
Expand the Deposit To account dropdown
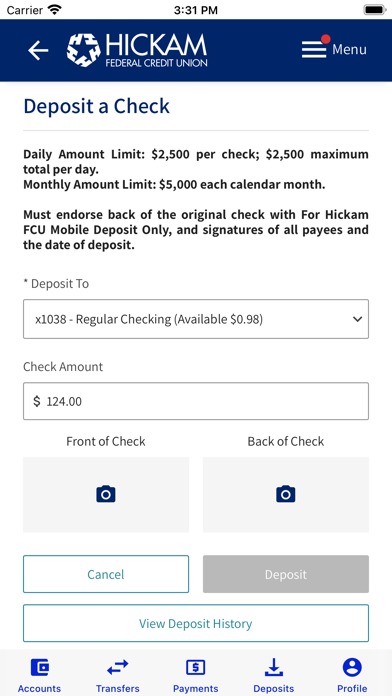196,319
